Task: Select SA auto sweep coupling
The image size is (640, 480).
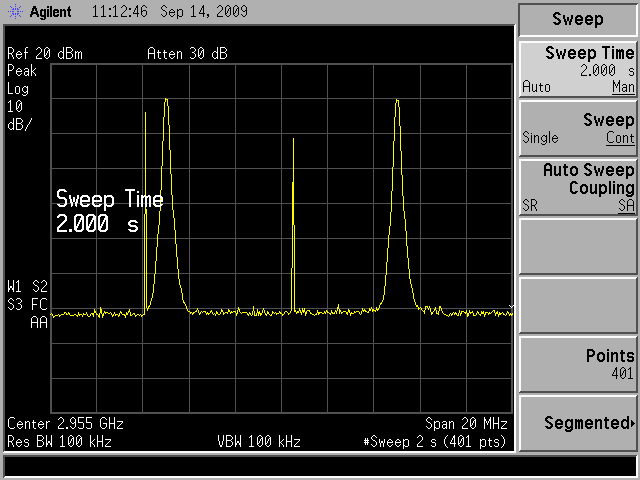Action: coord(626,205)
